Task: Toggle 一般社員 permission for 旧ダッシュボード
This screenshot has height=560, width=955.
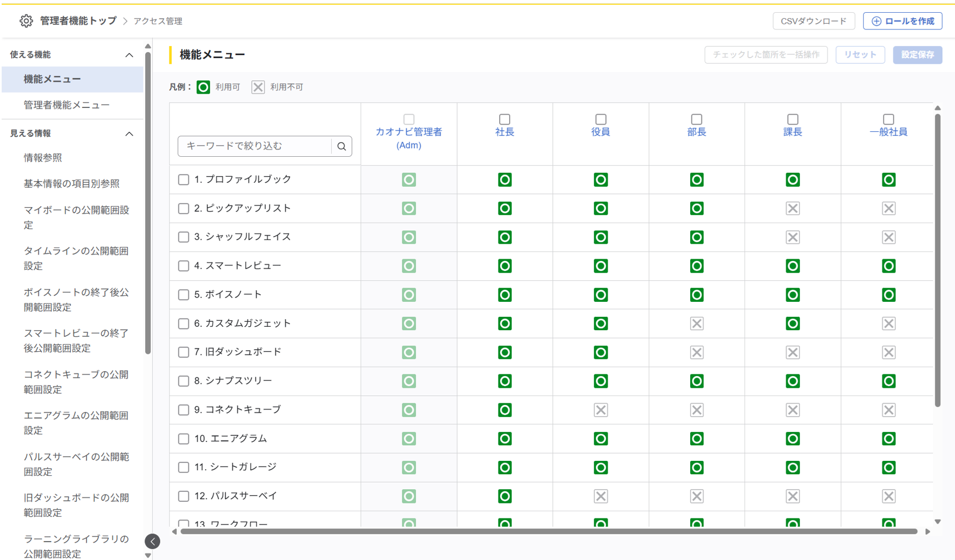Action: click(x=888, y=352)
